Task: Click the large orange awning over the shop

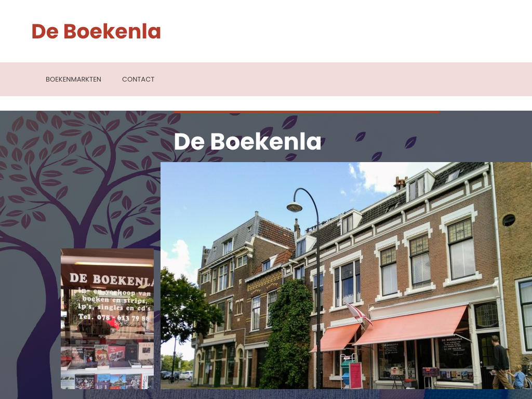Action: [411, 325]
